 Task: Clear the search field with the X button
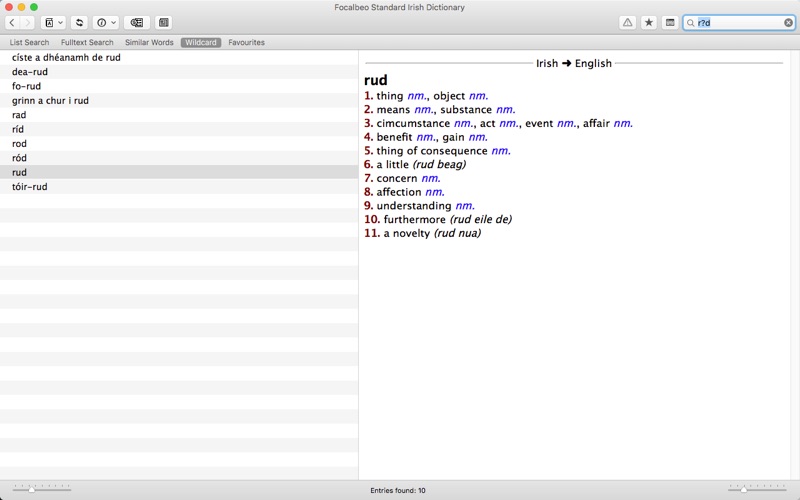coord(788,22)
